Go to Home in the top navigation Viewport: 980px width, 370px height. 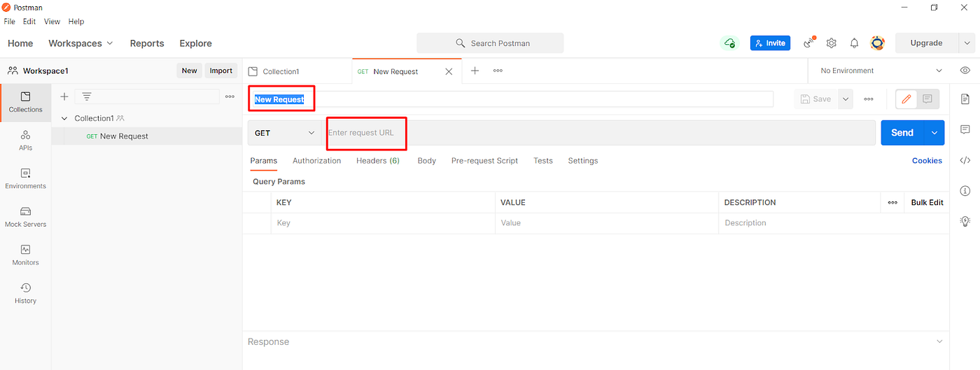coord(20,43)
